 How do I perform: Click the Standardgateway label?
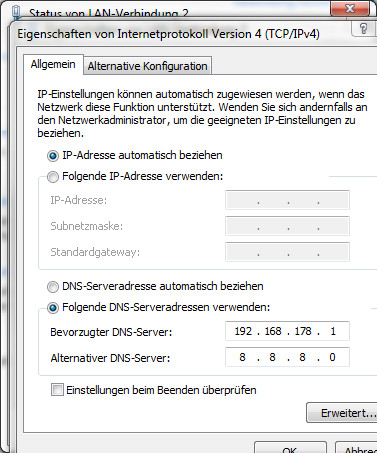click(95, 252)
